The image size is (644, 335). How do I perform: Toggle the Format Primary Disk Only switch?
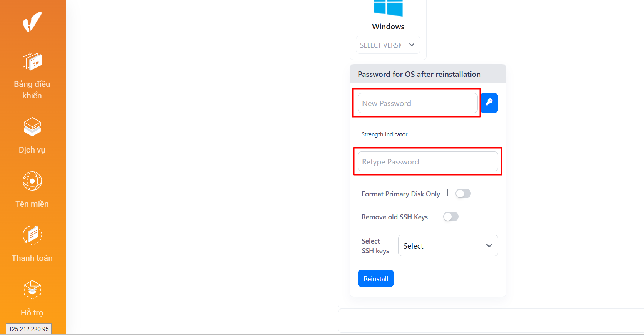[x=463, y=194]
